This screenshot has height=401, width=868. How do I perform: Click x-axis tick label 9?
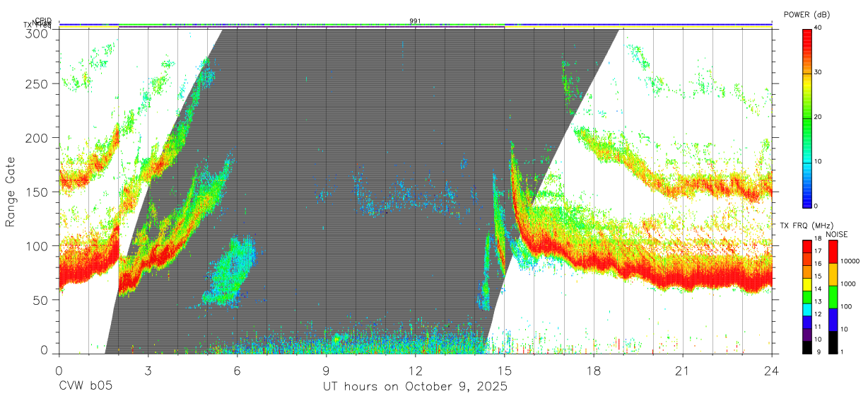[326, 370]
